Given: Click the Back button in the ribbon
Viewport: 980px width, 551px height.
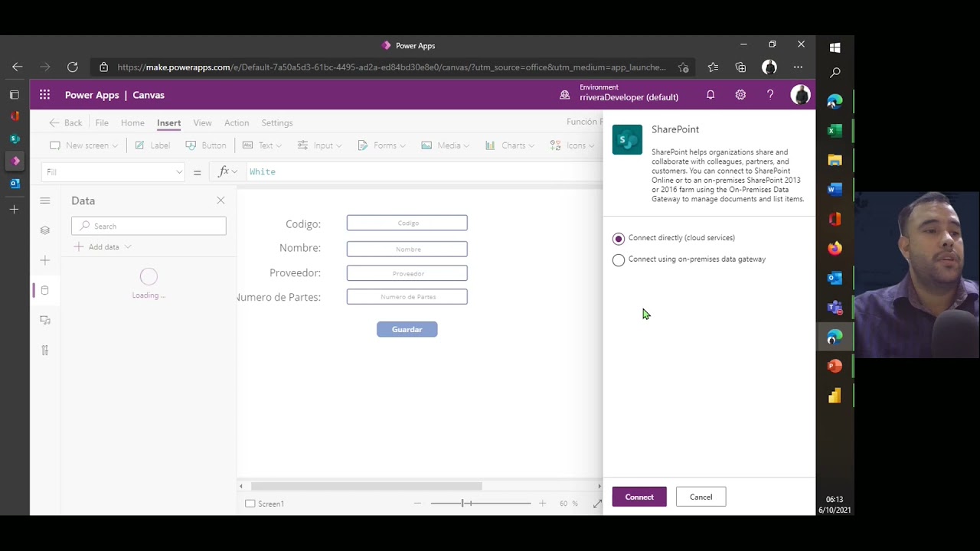Looking at the screenshot, I should pyautogui.click(x=66, y=122).
